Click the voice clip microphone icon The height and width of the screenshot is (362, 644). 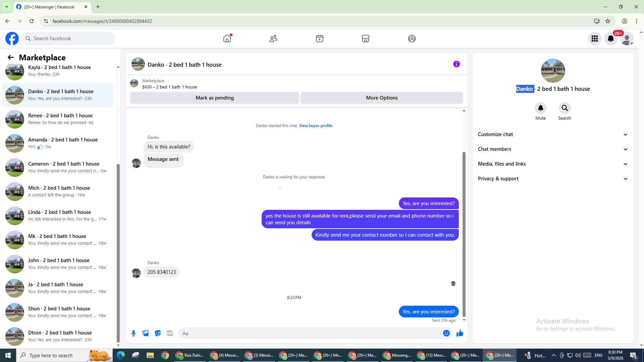(133, 333)
